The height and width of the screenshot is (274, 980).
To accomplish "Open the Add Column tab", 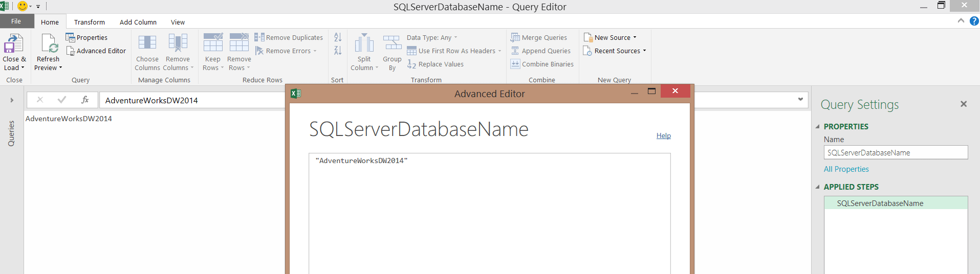I will pos(138,22).
